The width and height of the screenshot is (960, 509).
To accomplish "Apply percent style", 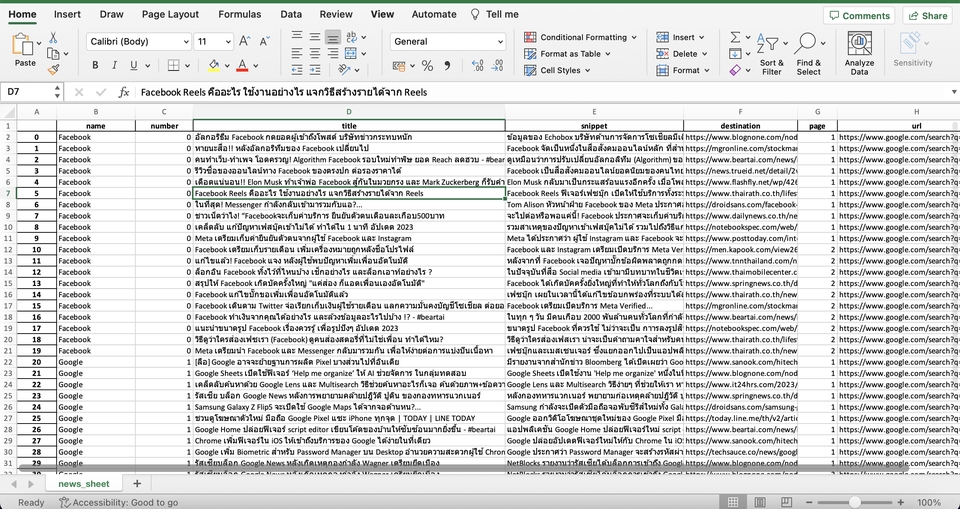I will (x=427, y=66).
